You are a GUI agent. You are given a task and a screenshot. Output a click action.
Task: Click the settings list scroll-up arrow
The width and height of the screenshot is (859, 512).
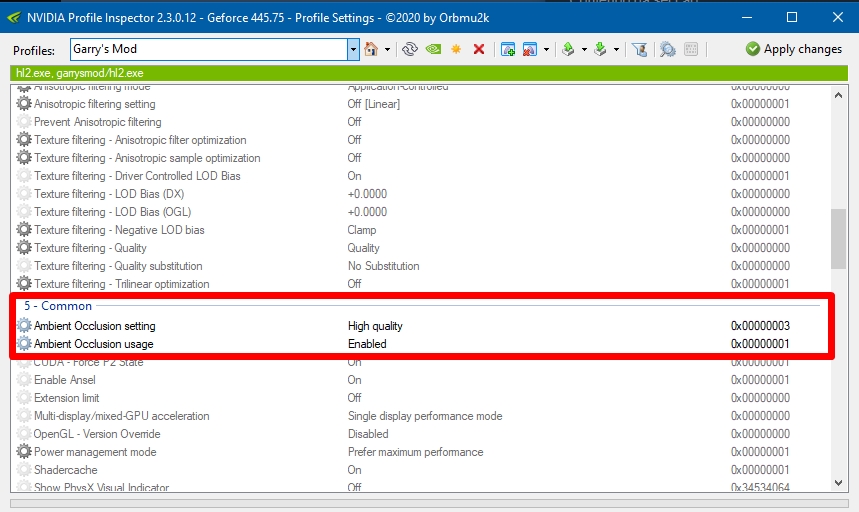pos(838,95)
